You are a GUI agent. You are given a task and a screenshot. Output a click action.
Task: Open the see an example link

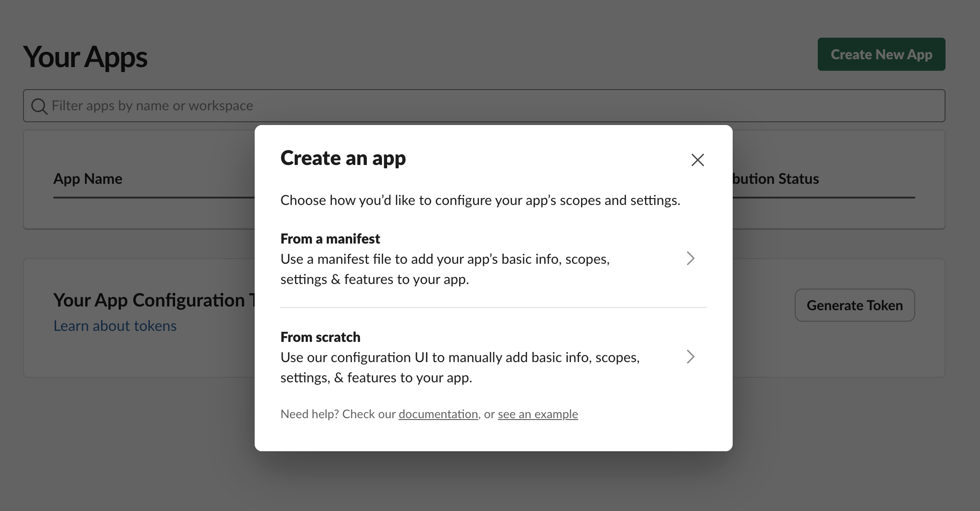[538, 414]
